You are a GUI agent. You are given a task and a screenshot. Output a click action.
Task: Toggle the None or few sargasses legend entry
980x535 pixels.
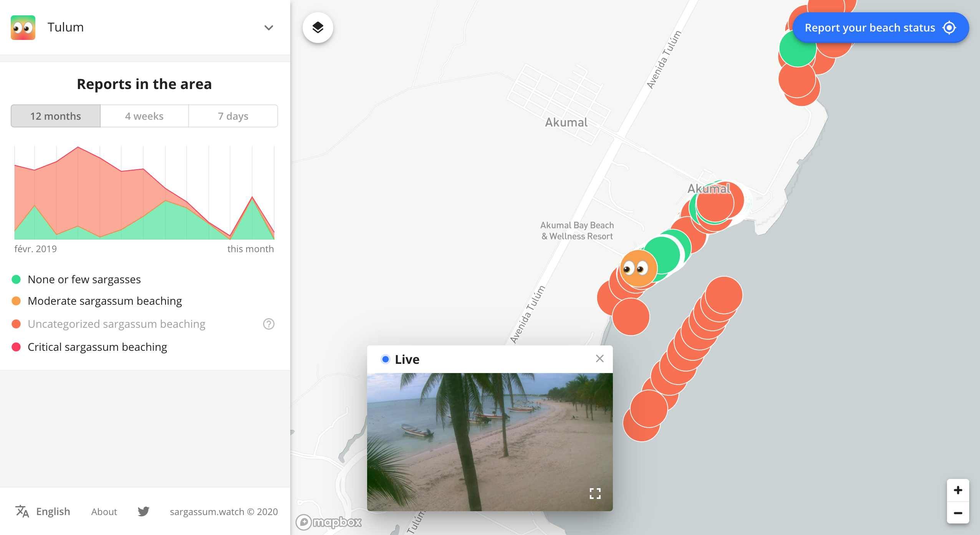tap(84, 279)
